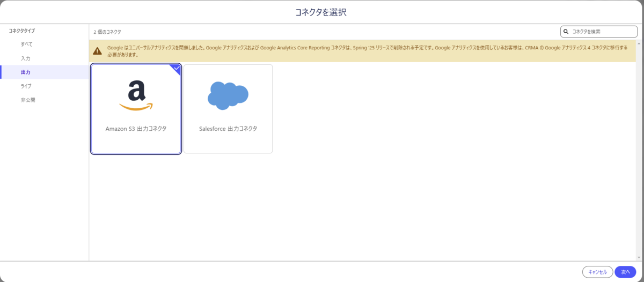Click the Amazon S3 出力コネクタ label
This screenshot has height=282, width=644.
pyautogui.click(x=136, y=129)
